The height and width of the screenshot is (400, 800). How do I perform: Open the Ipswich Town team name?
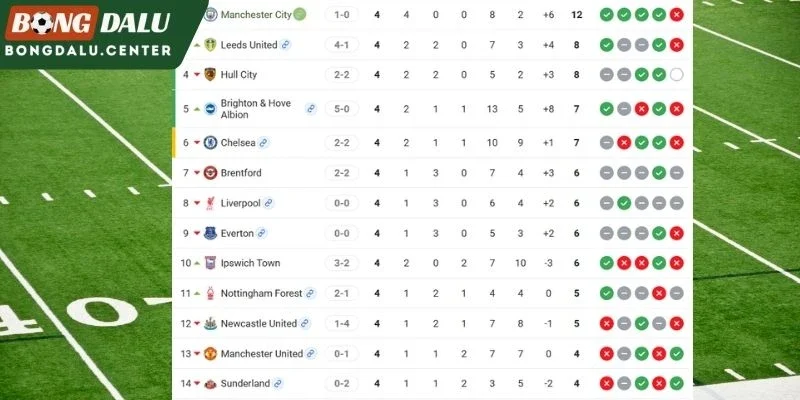(x=250, y=263)
